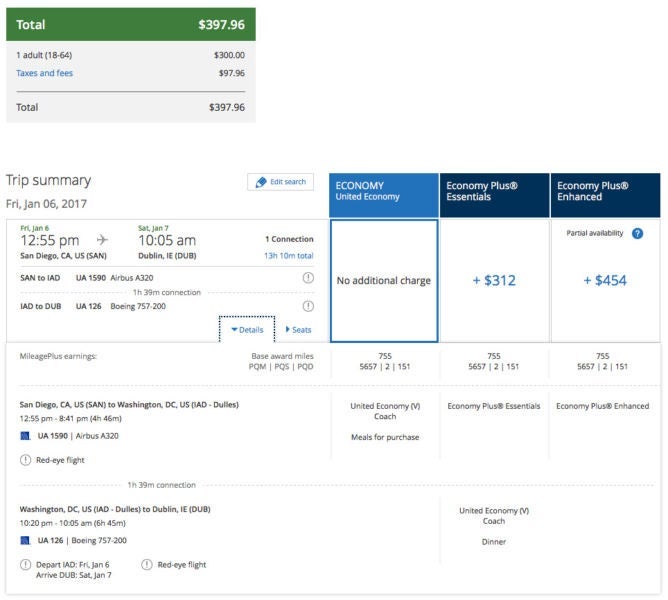Click the United logo beside UA 126 Boeing 757-200
Viewport: 668px width, 600px height.
(25, 540)
